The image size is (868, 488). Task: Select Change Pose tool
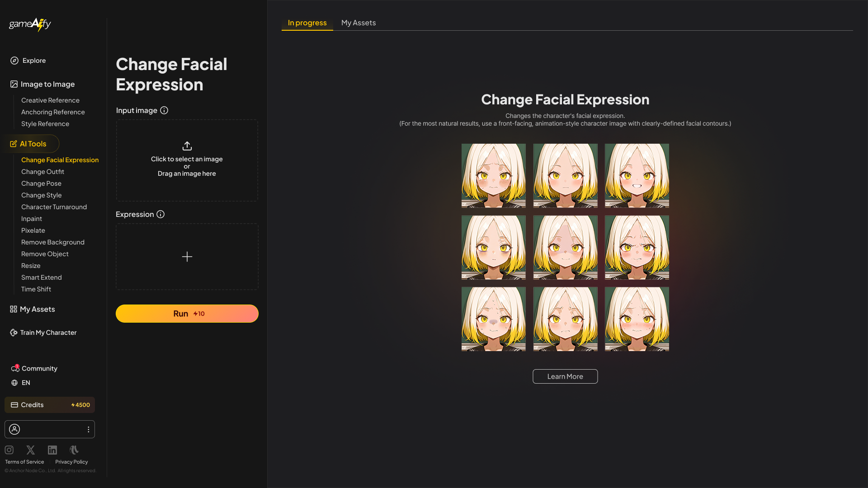pos(41,183)
